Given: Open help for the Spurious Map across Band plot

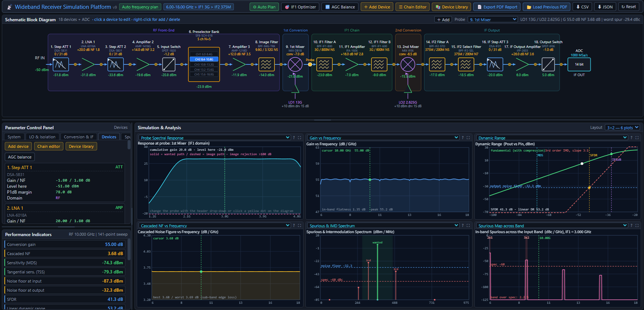Looking at the screenshot, I should [631, 225].
